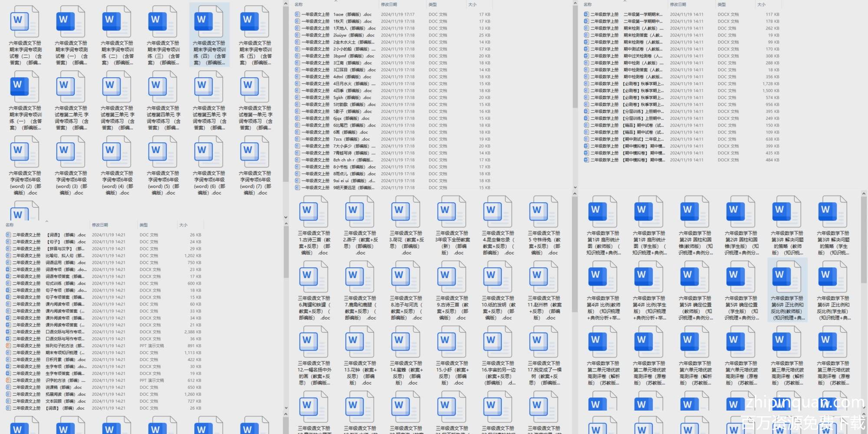Select 二年级数学上册 【期中测试】二年级上 file row
This screenshot has height=434, width=868.
(x=681, y=139)
